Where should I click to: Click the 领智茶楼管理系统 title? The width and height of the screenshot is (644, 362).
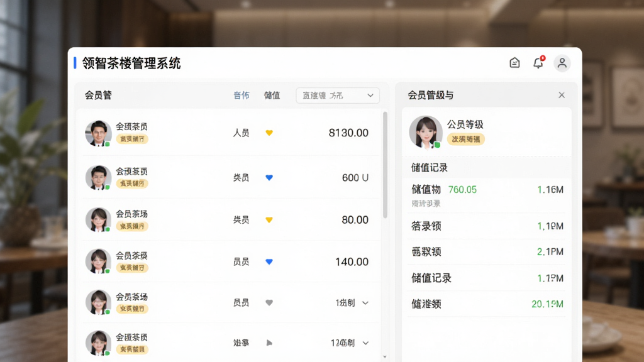(x=131, y=63)
